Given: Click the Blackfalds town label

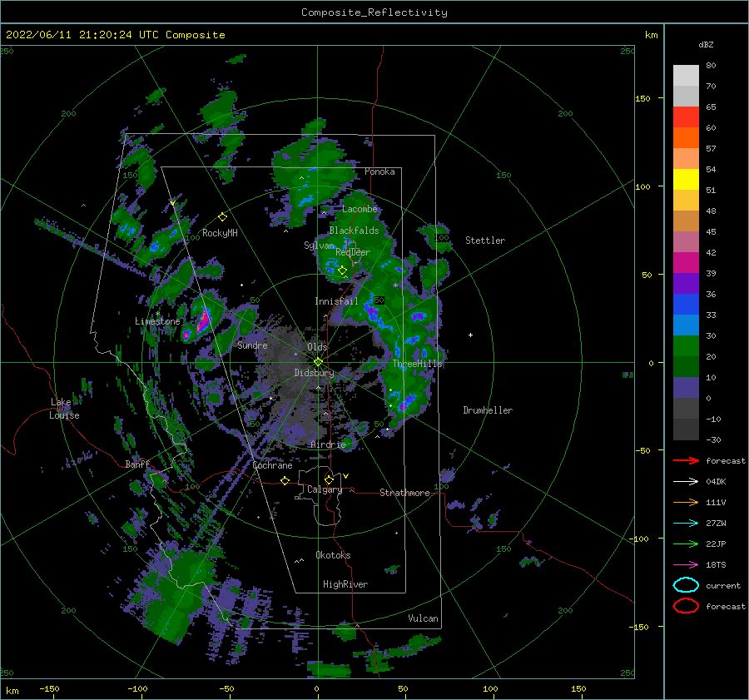Looking at the screenshot, I should (x=354, y=231).
